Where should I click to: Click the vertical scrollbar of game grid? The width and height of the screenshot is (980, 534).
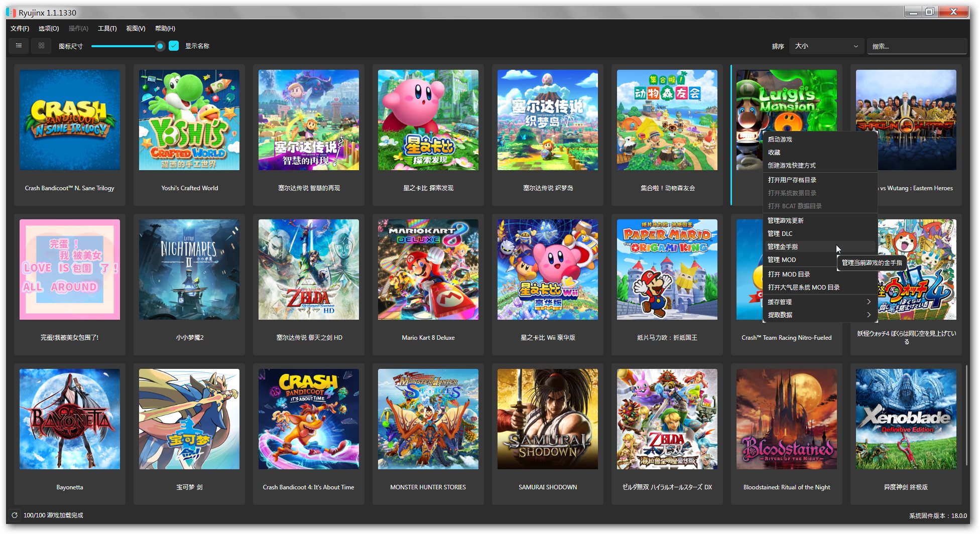point(966,416)
